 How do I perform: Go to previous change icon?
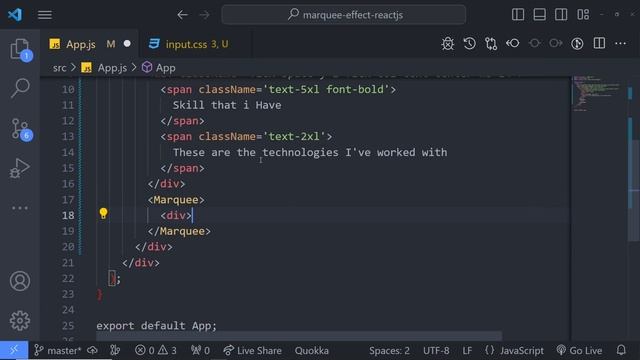[x=534, y=43]
